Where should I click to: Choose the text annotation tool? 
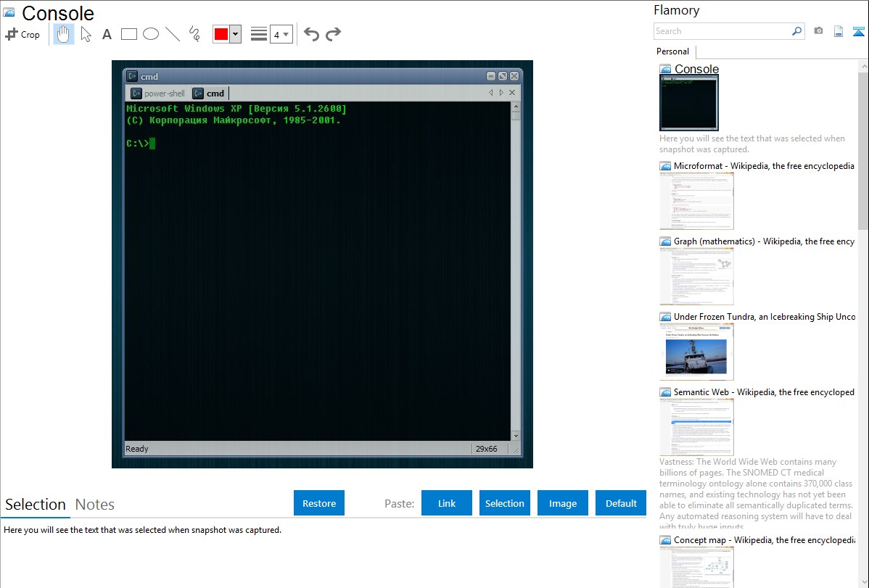[107, 34]
